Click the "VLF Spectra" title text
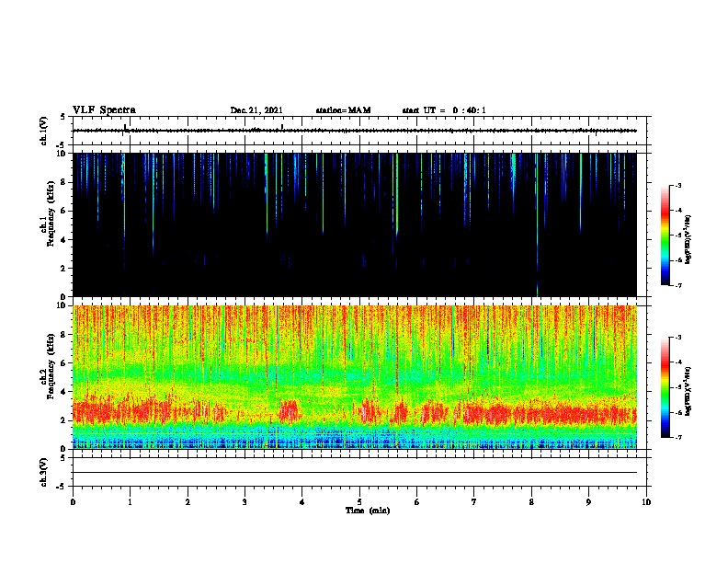 tap(104, 110)
